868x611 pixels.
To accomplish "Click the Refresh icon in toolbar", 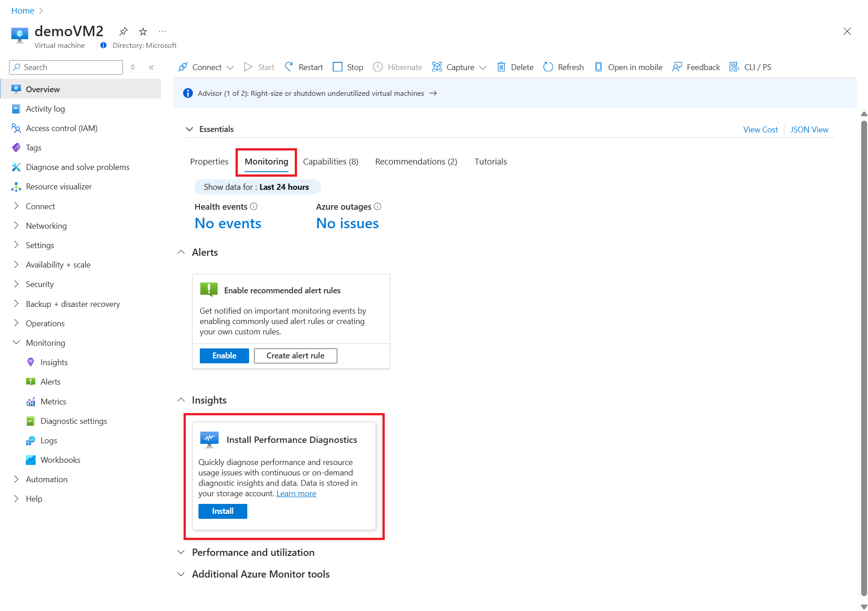I will pos(548,67).
